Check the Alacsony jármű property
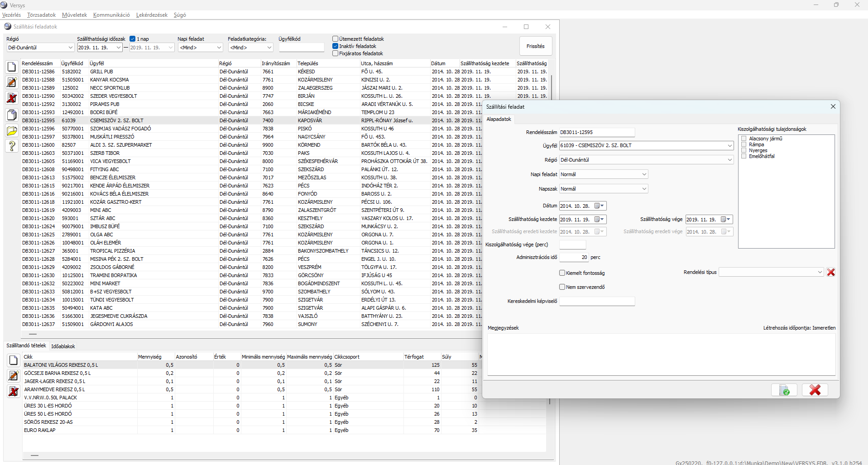The height and width of the screenshot is (465, 868). click(743, 139)
